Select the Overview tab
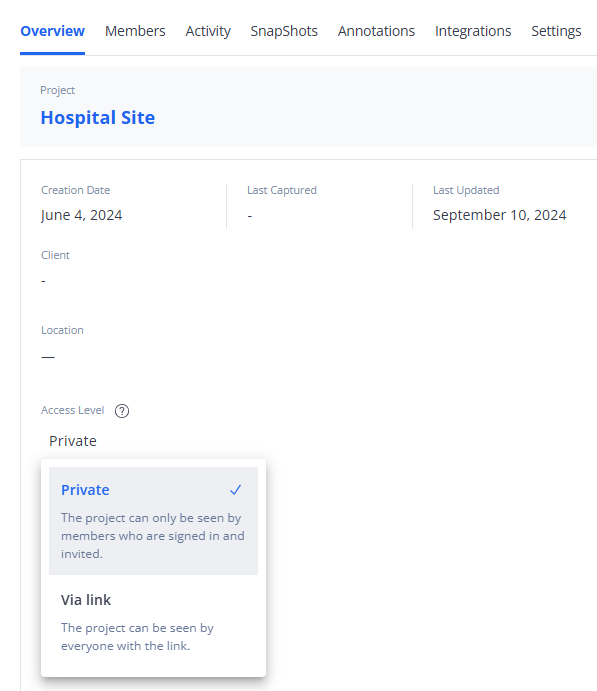The width and height of the screenshot is (597, 691). 52,31
